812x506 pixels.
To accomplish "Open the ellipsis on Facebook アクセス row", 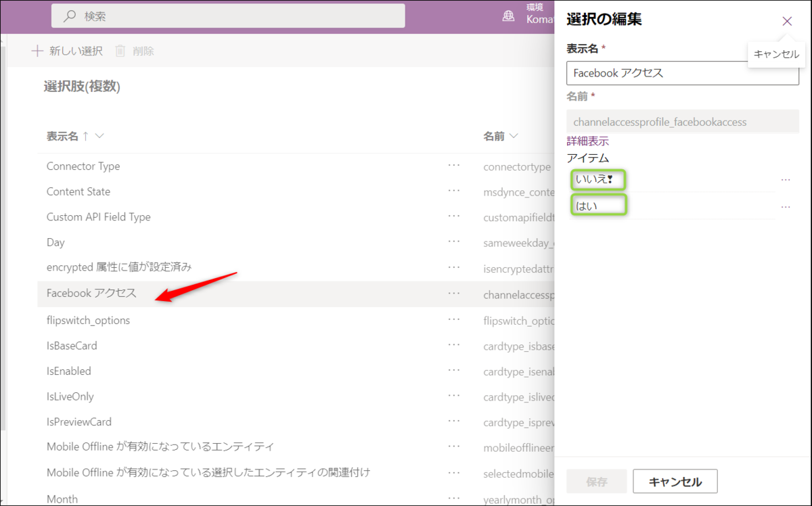I will click(454, 294).
